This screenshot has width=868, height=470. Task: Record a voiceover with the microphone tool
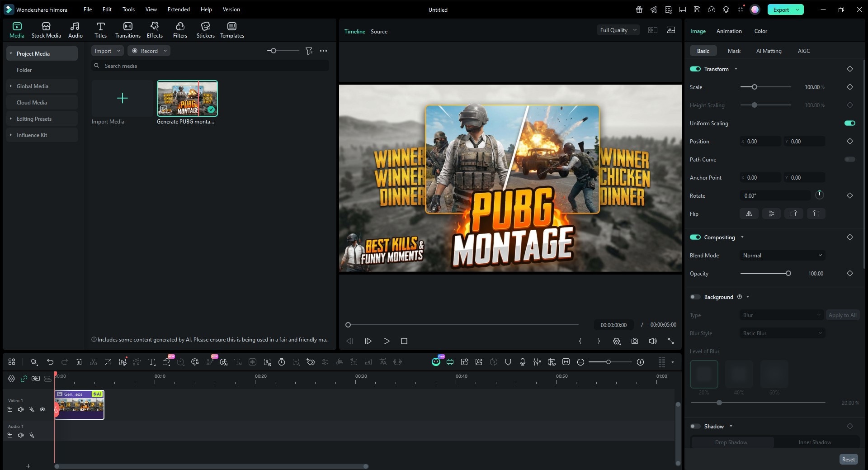pos(523,362)
